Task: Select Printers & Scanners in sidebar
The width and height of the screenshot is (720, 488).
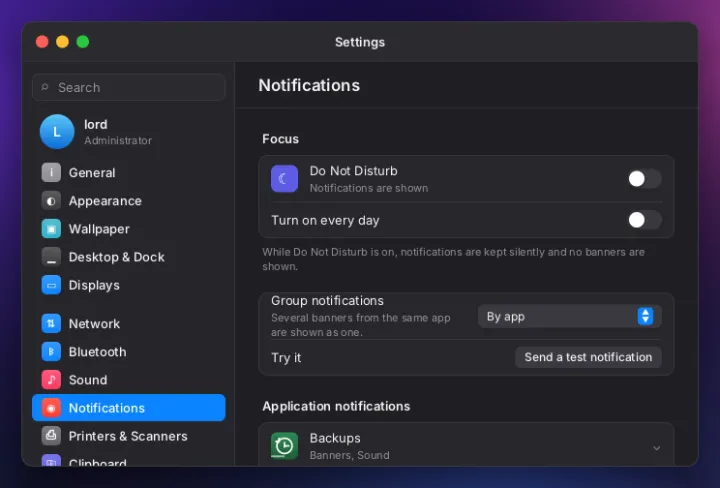Action: [129, 436]
